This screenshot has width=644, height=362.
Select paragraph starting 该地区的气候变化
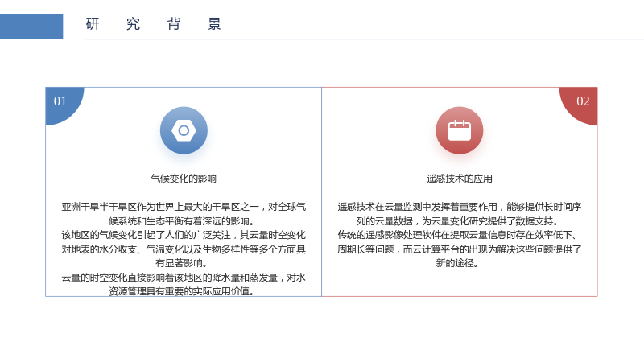coord(184,249)
